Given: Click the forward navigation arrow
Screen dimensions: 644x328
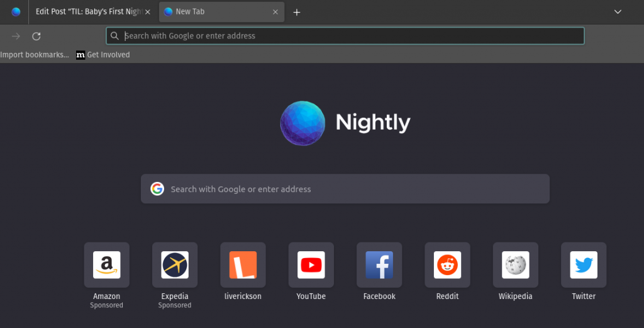Looking at the screenshot, I should coord(16,36).
